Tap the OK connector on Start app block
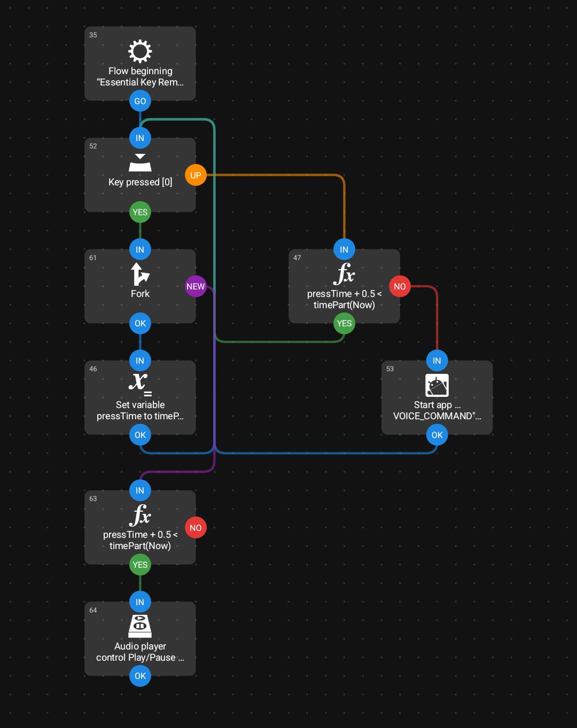577x728 pixels. tap(437, 435)
